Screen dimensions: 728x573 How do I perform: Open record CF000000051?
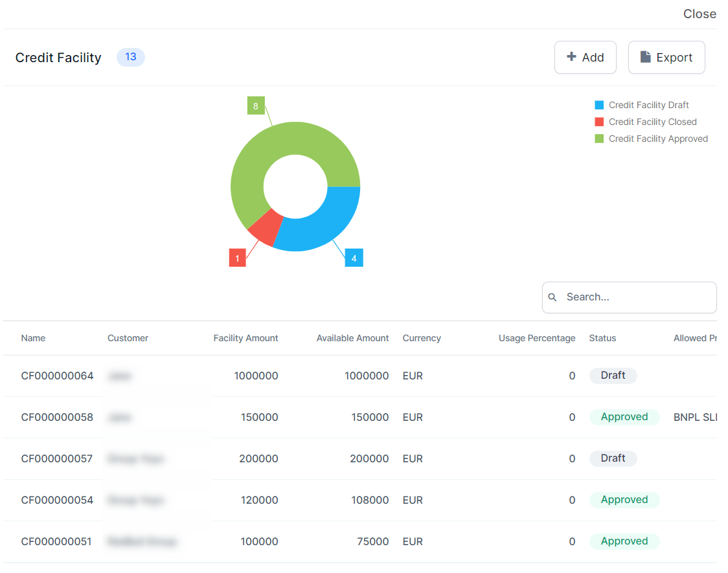tap(56, 541)
